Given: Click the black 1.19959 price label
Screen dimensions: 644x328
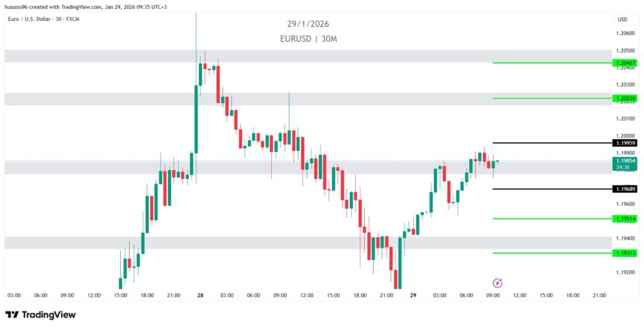Looking at the screenshot, I should click(x=626, y=143).
